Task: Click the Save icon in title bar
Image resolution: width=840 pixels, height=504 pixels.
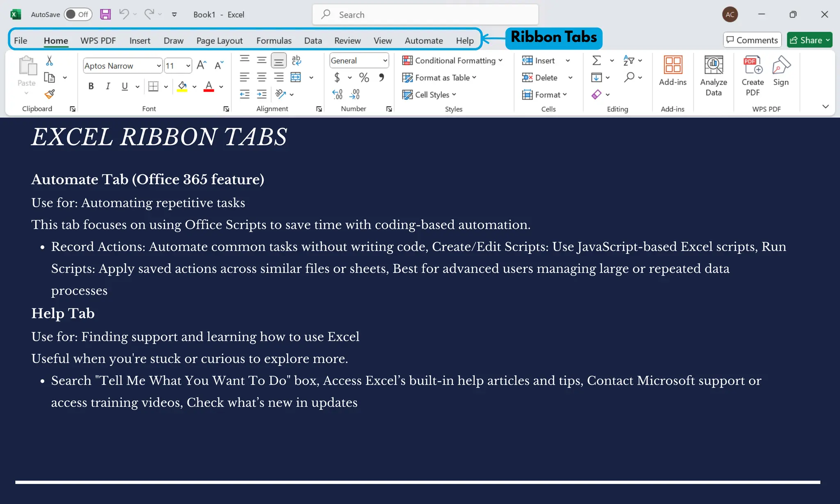Action: (x=105, y=14)
